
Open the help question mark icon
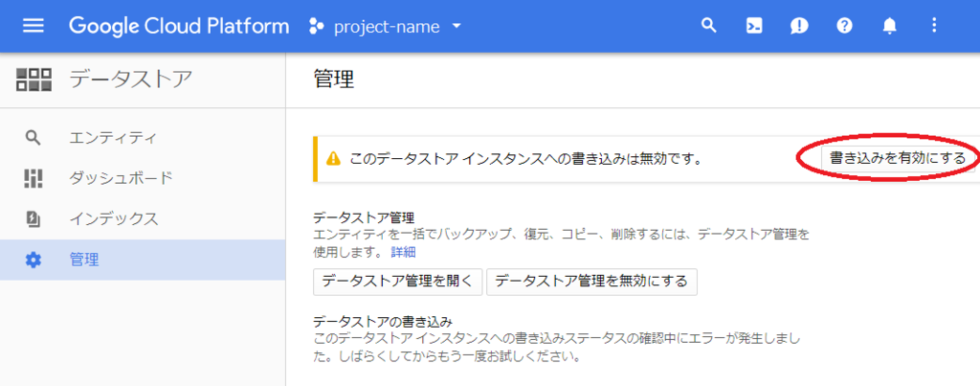click(845, 26)
